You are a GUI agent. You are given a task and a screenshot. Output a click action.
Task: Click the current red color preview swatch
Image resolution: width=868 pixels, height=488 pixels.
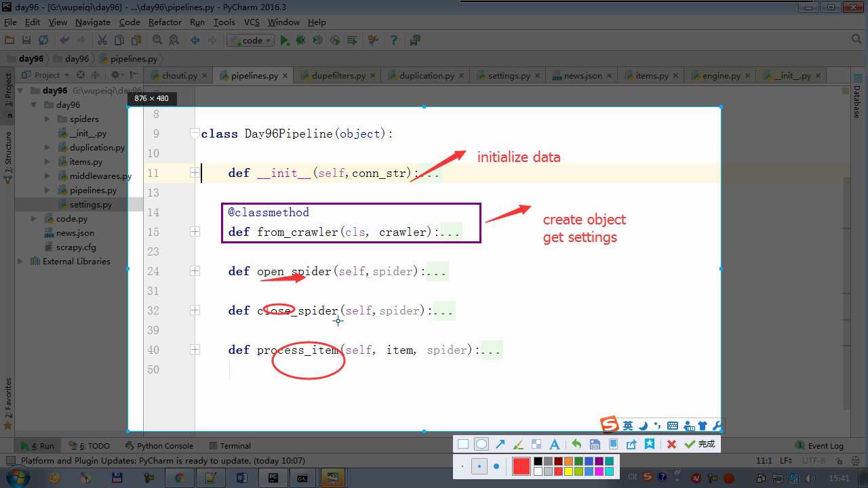point(521,466)
